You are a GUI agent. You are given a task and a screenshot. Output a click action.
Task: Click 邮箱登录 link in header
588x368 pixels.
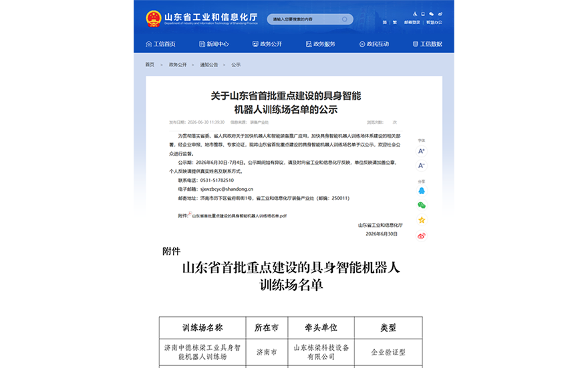click(412, 23)
